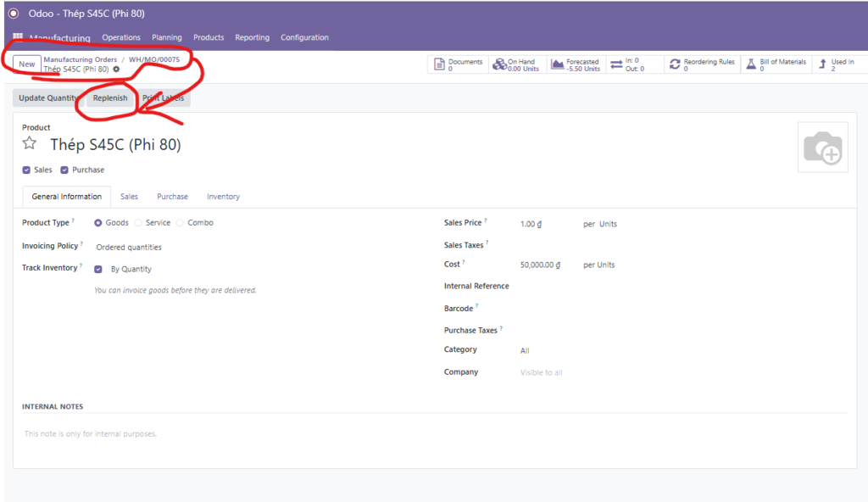Open the Configuration menu

[304, 37]
